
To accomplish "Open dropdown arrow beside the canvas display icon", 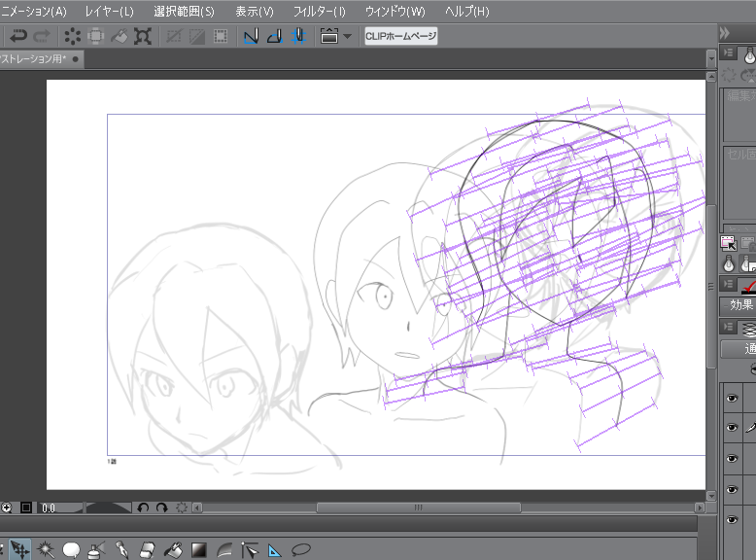I will pyautogui.click(x=347, y=36).
